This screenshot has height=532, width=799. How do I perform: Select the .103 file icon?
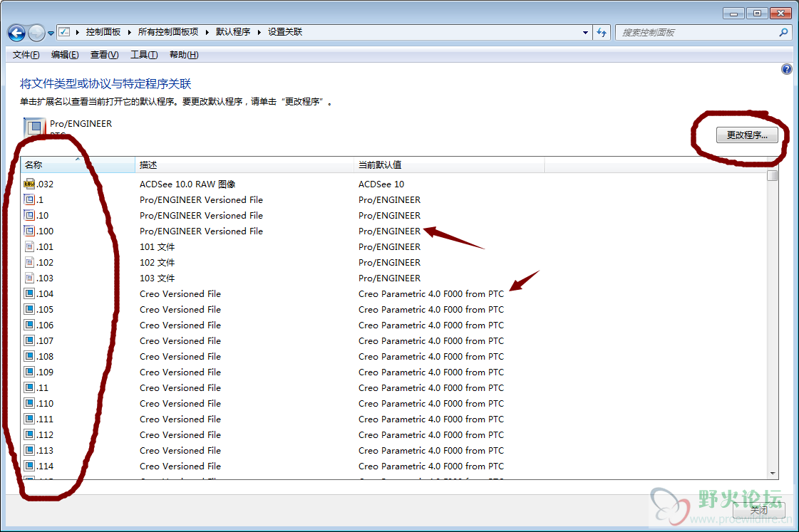29,278
